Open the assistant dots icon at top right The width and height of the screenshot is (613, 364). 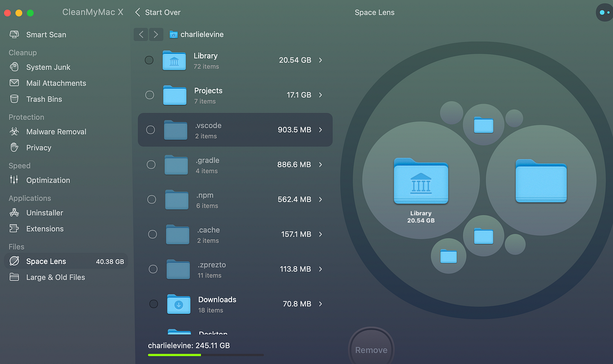(x=605, y=13)
